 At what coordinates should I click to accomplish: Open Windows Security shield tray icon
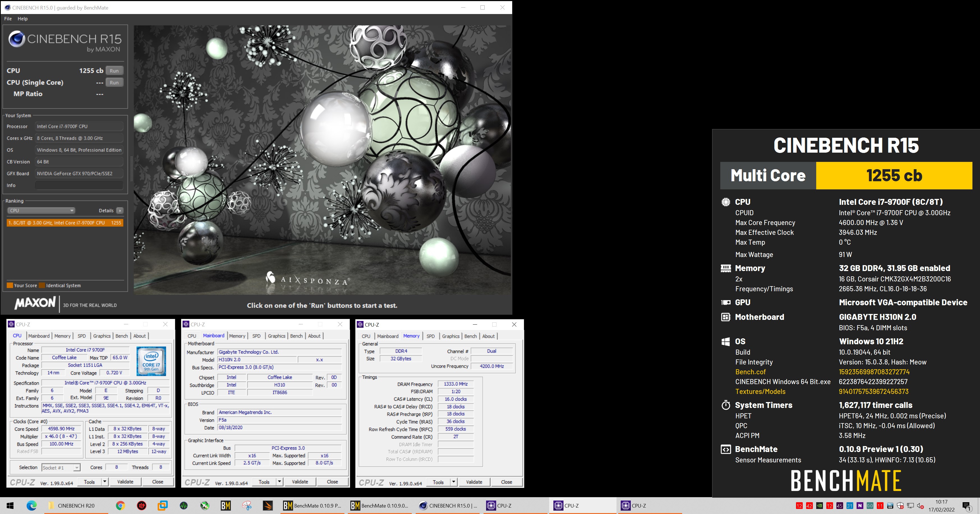pos(900,506)
